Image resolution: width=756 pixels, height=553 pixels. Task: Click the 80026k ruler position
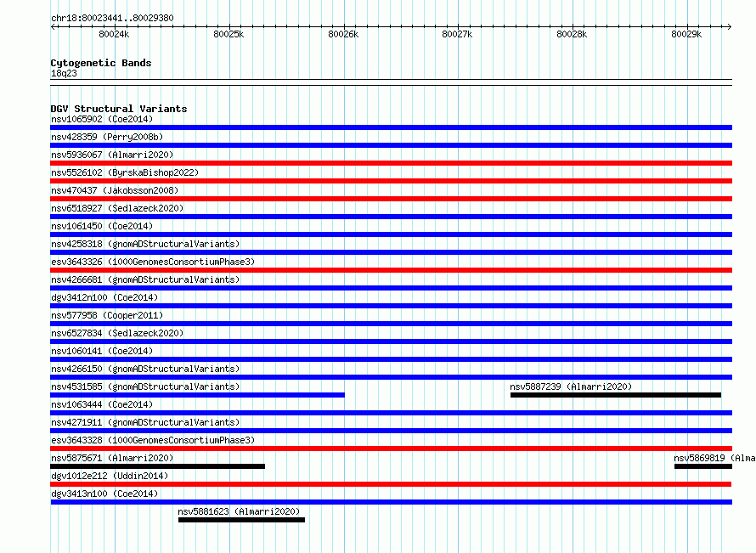click(343, 34)
